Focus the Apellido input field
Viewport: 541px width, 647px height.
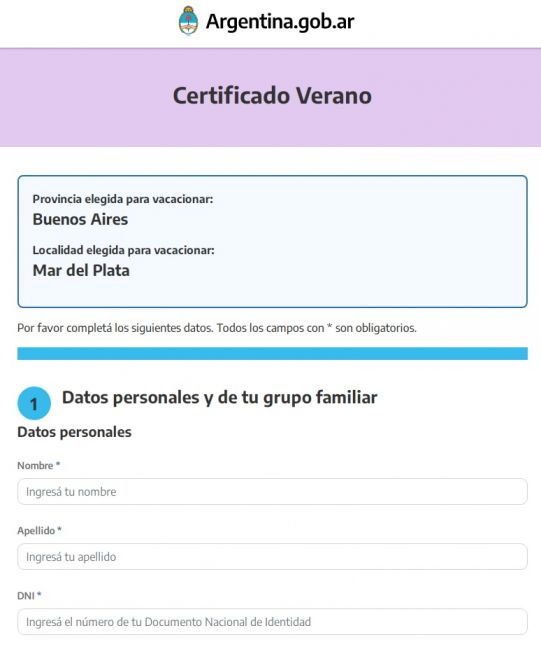(272, 557)
